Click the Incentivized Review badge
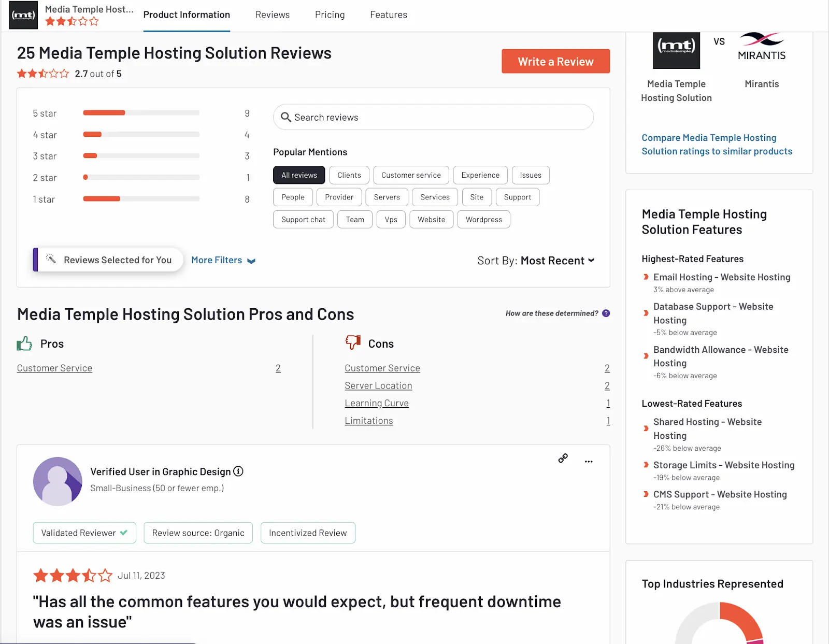Screen dimensions: 829x644 (x=308, y=533)
